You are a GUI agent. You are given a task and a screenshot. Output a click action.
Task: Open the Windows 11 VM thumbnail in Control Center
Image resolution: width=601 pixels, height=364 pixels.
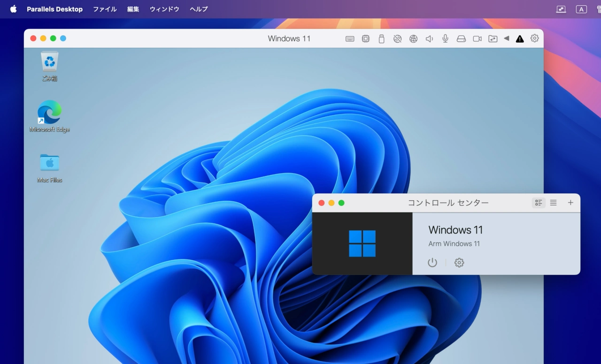tap(362, 243)
